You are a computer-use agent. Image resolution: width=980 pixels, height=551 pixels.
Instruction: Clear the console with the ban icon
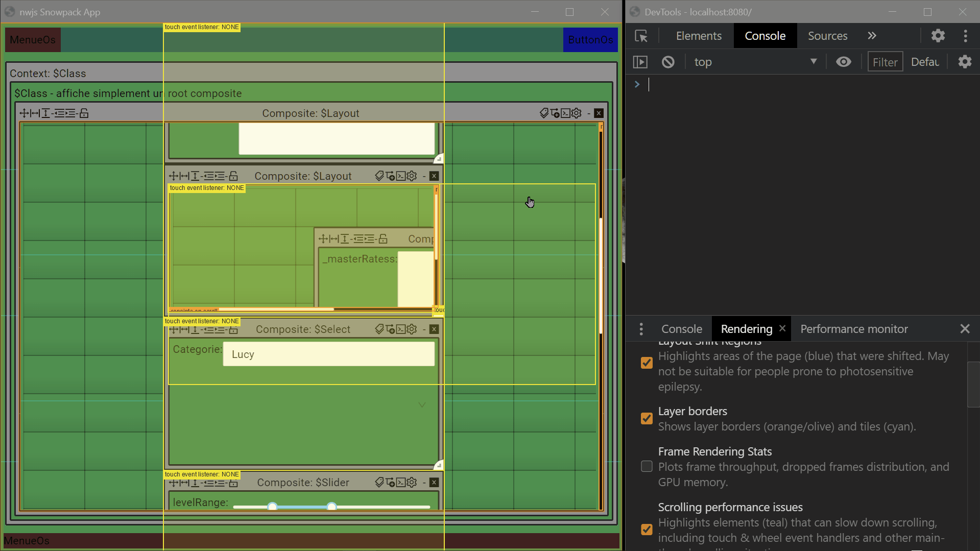click(668, 62)
